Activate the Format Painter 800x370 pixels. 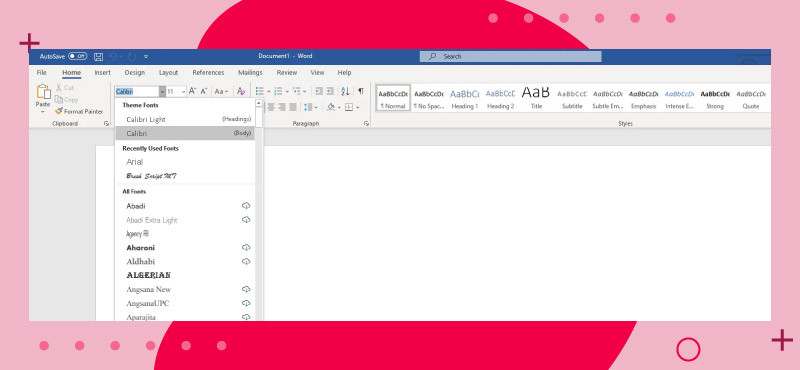79,111
